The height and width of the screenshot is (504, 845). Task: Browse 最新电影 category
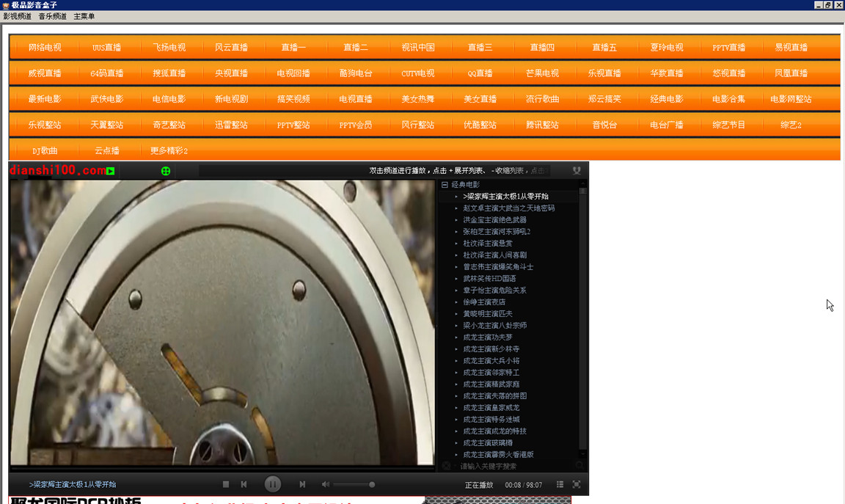(x=45, y=99)
